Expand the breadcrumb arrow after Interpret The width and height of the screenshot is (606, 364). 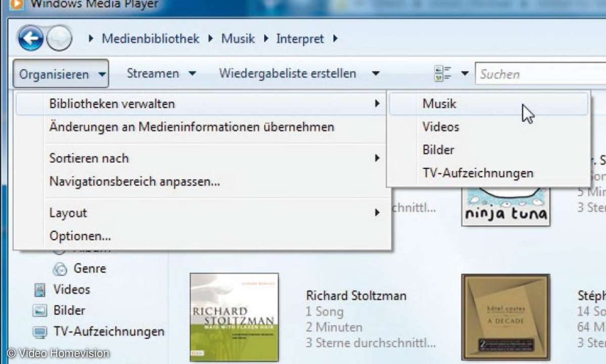pyautogui.click(x=336, y=38)
